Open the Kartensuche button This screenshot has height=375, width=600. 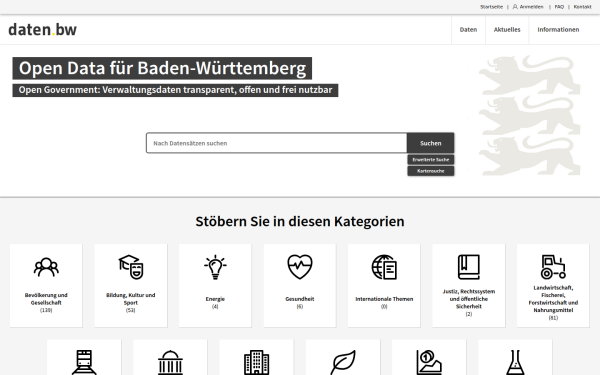click(x=430, y=171)
